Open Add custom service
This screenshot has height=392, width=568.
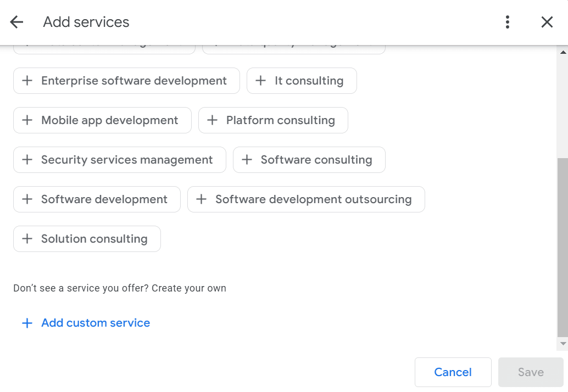click(x=95, y=323)
